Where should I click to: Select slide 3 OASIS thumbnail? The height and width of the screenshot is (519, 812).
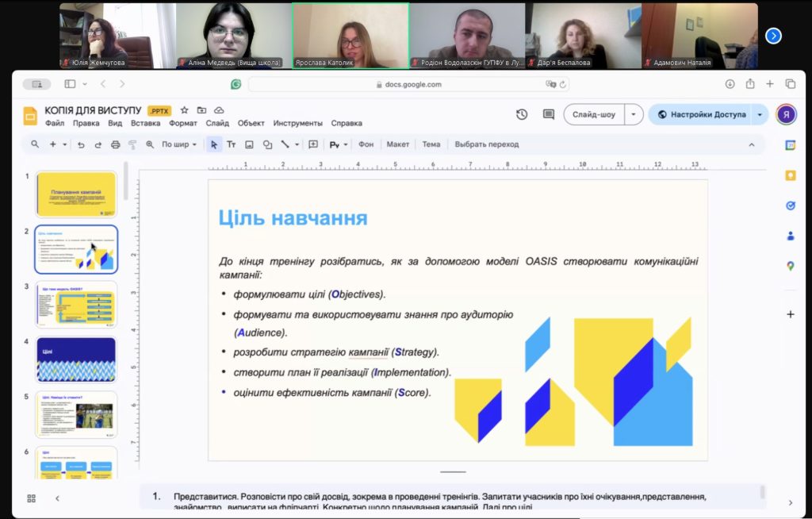(76, 305)
